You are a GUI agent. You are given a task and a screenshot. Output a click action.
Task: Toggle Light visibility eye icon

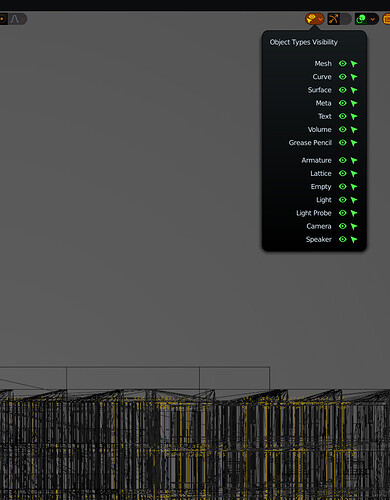coord(342,200)
